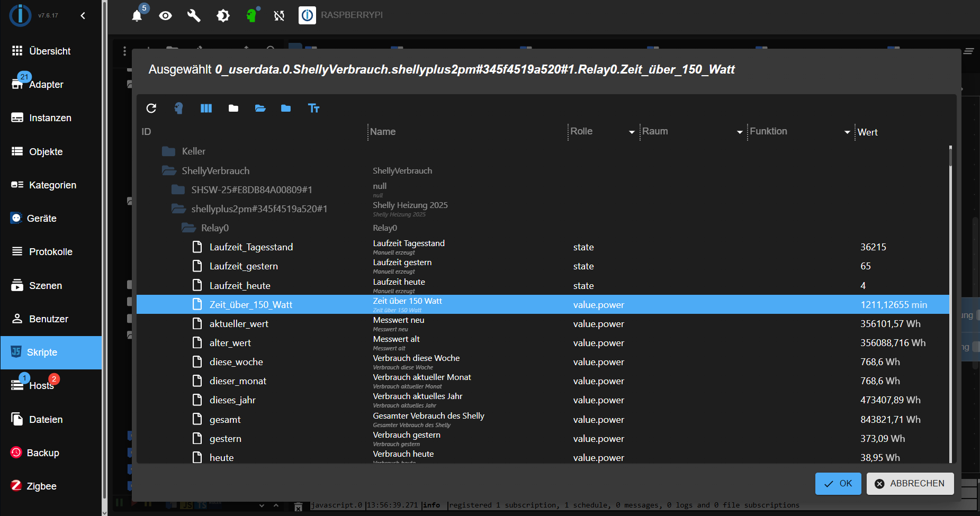The height and width of the screenshot is (516, 980).
Task: Toggle the light/dark theme brightness icon
Action: pos(223,15)
